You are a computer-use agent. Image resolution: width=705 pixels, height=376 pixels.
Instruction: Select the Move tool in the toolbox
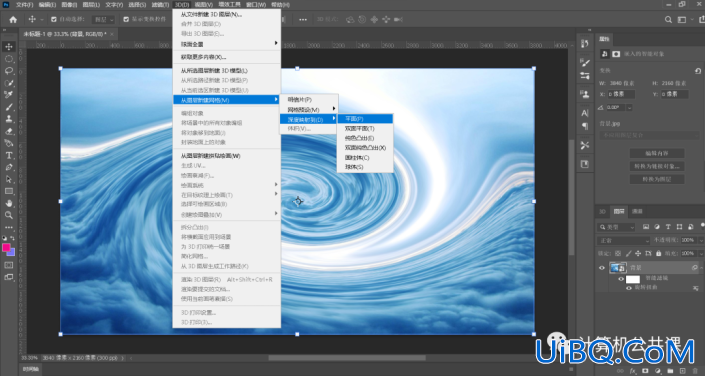click(x=9, y=46)
